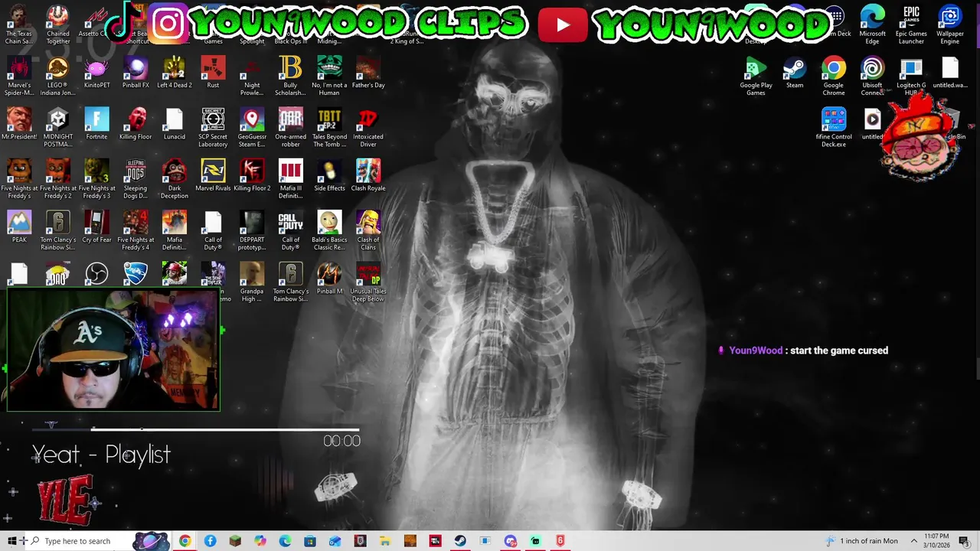Image resolution: width=980 pixels, height=551 pixels.
Task: Open the taskbar clock and date
Action: (x=937, y=541)
